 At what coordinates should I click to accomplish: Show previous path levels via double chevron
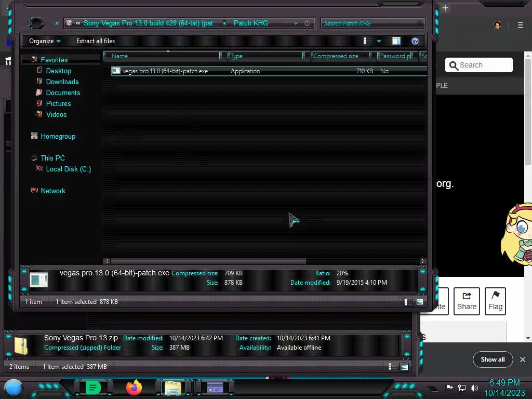(78, 23)
